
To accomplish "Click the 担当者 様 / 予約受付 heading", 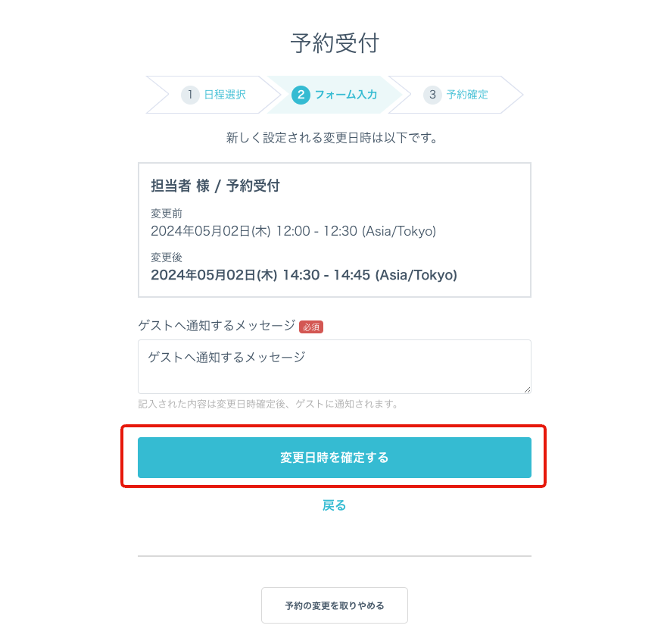I will [x=215, y=186].
